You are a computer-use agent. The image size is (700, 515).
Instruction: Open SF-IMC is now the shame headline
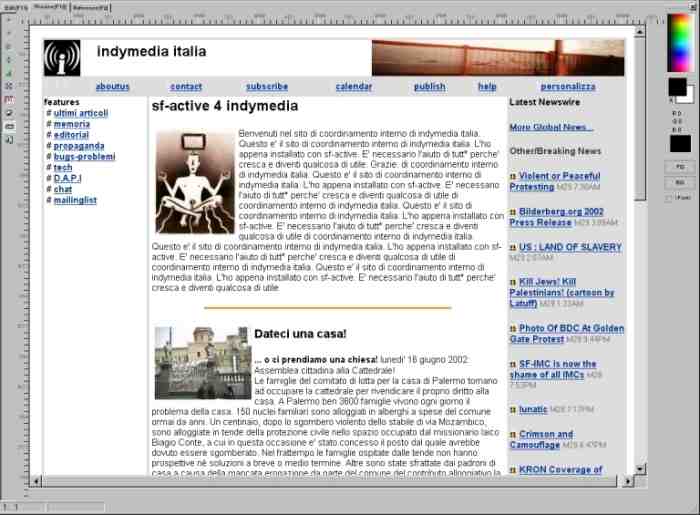[x=553, y=370]
